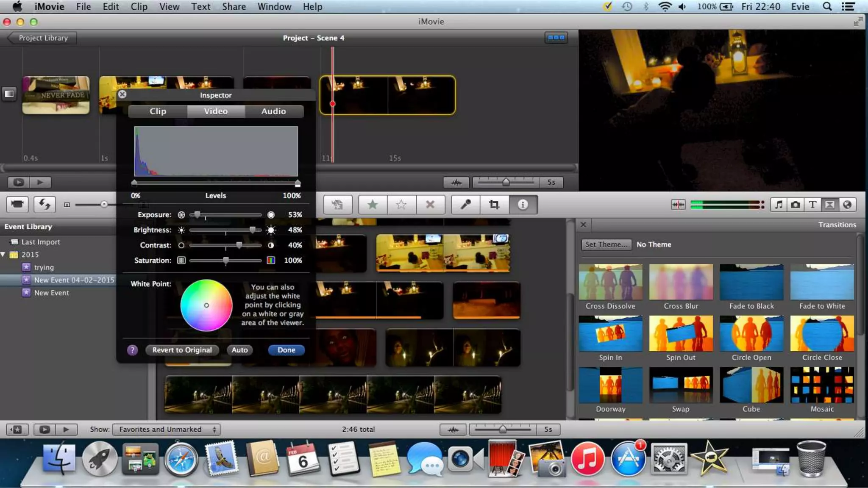The width and height of the screenshot is (868, 488).
Task: Mark selection as favorite
Action: coord(373,205)
